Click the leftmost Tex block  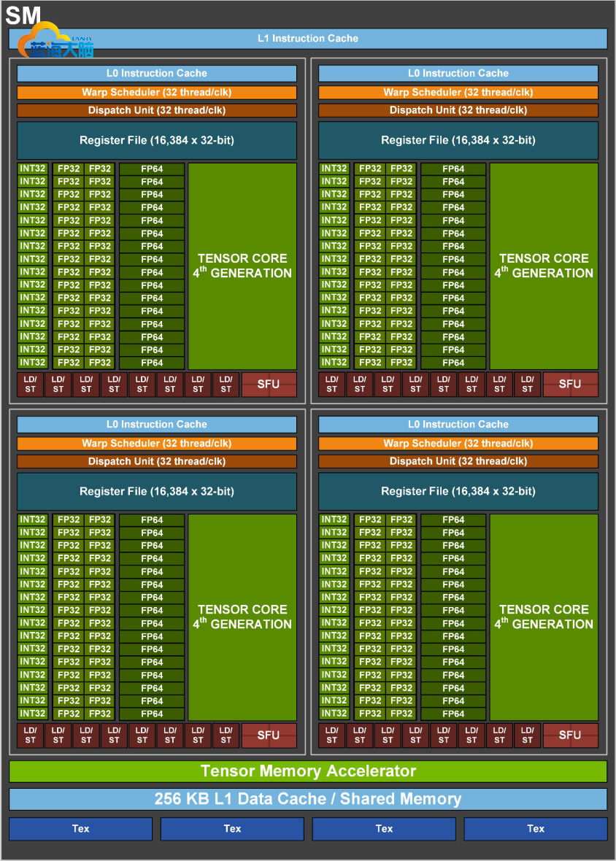click(80, 829)
